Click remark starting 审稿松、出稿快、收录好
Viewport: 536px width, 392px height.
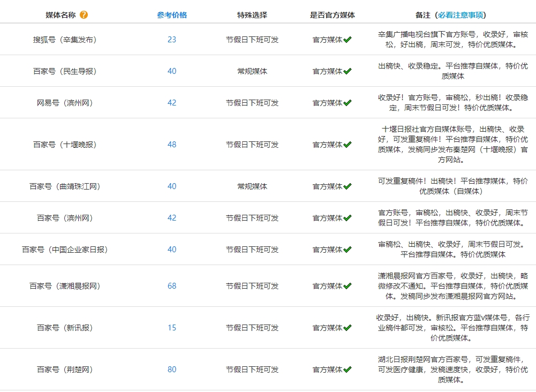(453, 249)
